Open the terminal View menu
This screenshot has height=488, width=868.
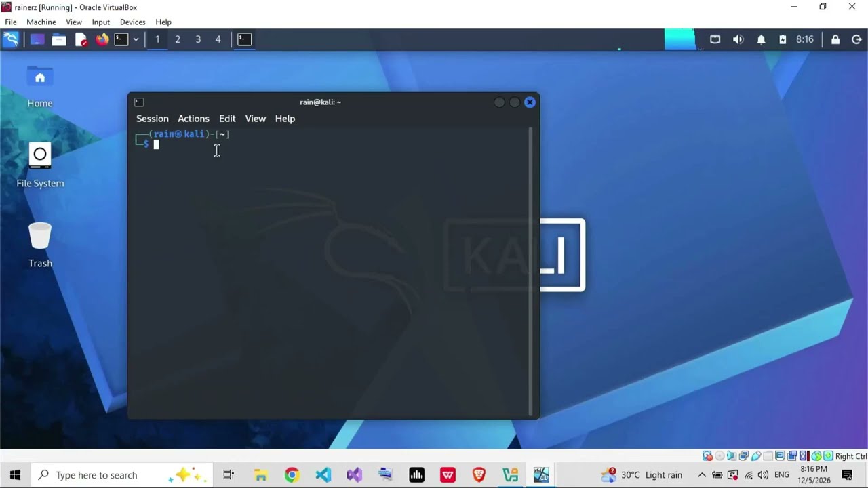click(256, 119)
